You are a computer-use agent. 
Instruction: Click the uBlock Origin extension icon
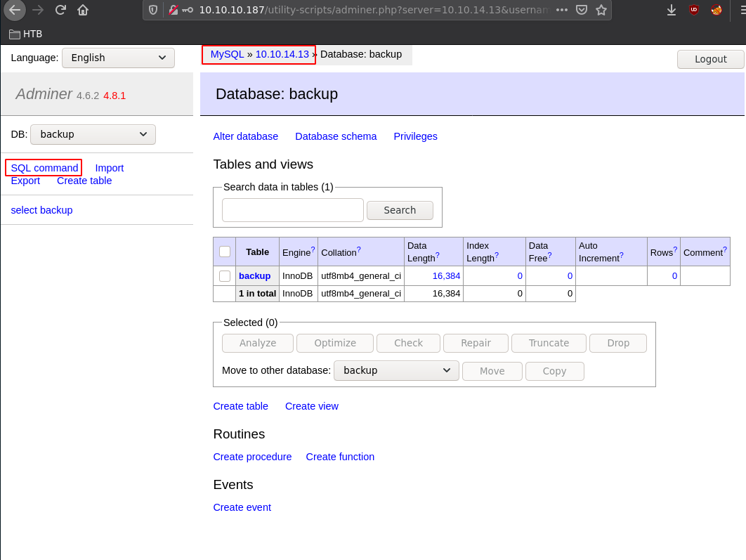[694, 10]
